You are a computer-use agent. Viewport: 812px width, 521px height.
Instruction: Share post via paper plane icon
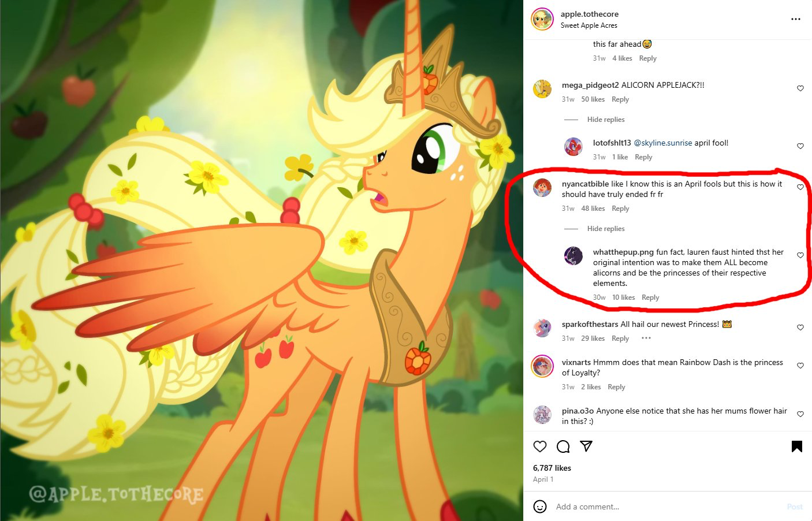click(x=586, y=446)
